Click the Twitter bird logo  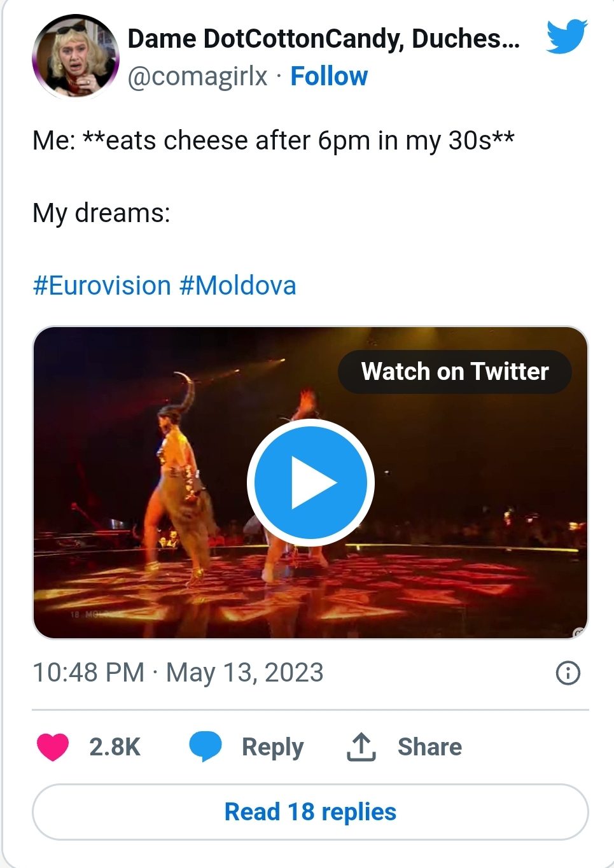(x=567, y=36)
